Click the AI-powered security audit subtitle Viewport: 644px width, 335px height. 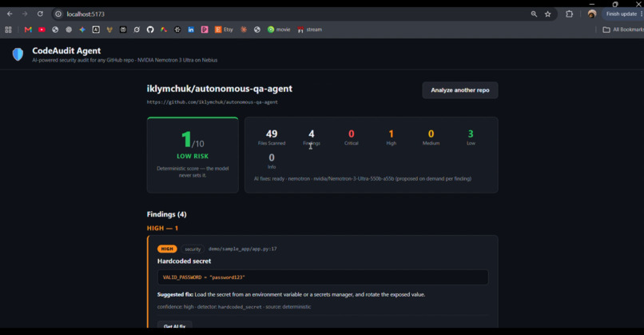click(125, 60)
